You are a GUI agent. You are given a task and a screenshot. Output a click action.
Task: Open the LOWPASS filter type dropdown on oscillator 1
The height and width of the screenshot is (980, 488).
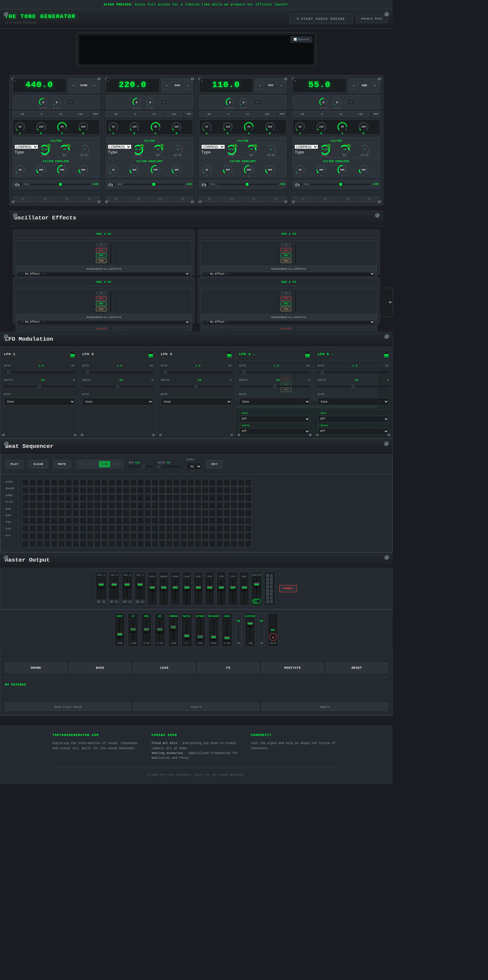click(26, 146)
